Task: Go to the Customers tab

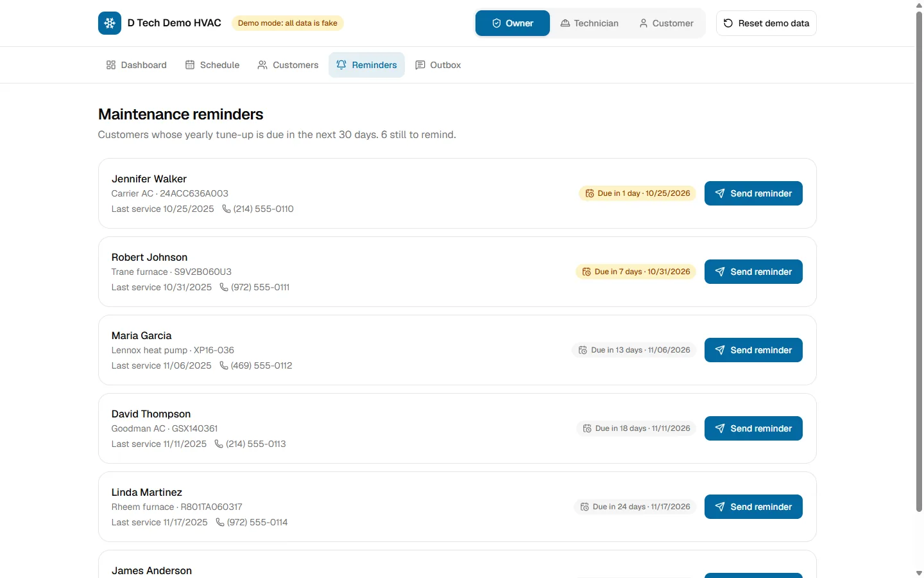Action: 288,65
